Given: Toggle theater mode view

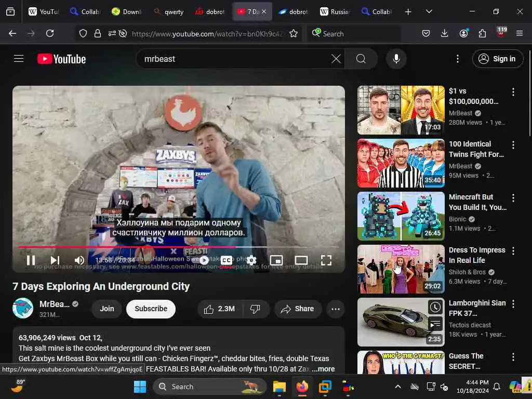Looking at the screenshot, I should pos(301,260).
